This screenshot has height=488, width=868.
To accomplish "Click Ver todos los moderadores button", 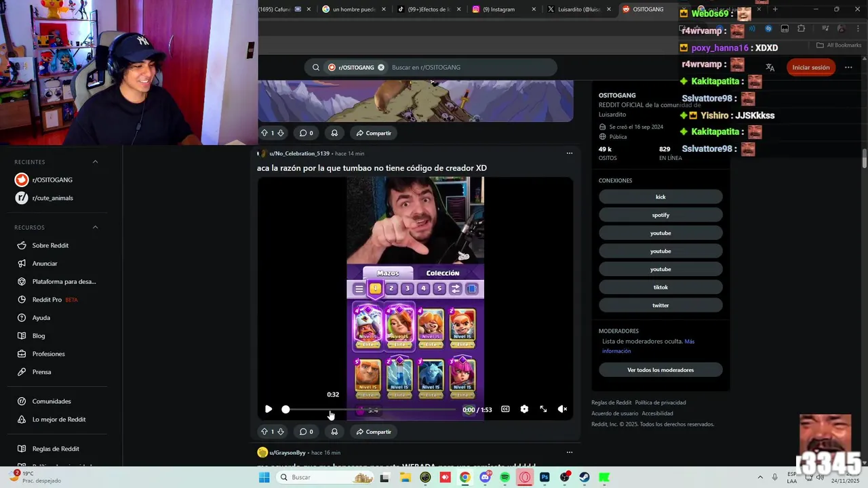I will [x=660, y=370].
